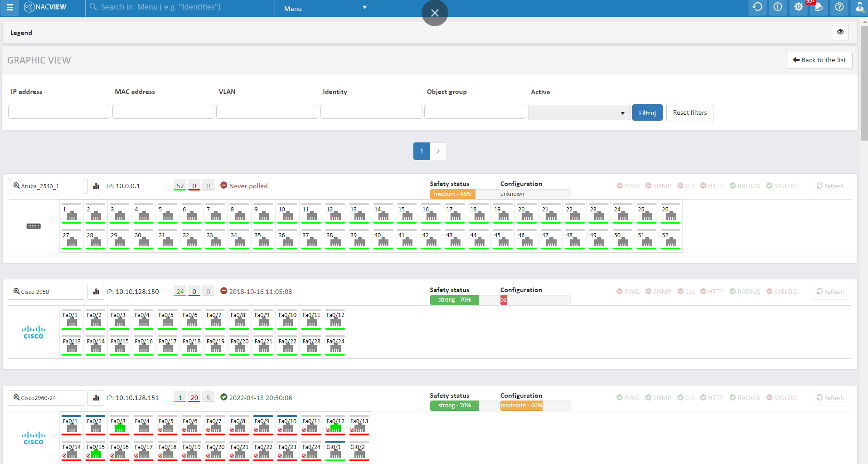The image size is (868, 464).
Task: Open the user account menu
Action: [x=859, y=8]
